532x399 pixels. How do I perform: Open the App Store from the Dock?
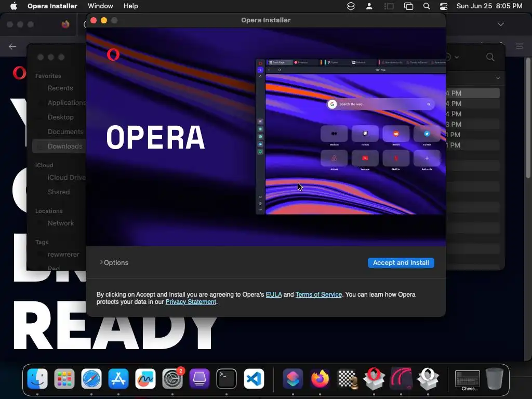118,379
